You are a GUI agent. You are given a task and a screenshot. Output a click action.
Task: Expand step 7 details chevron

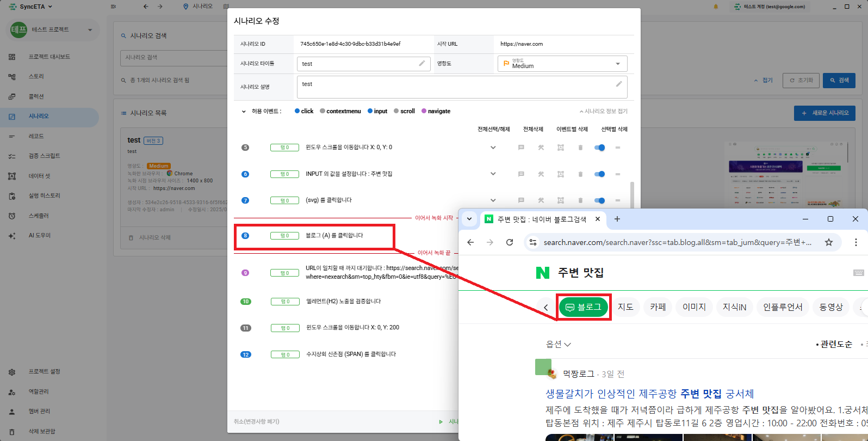(493, 200)
